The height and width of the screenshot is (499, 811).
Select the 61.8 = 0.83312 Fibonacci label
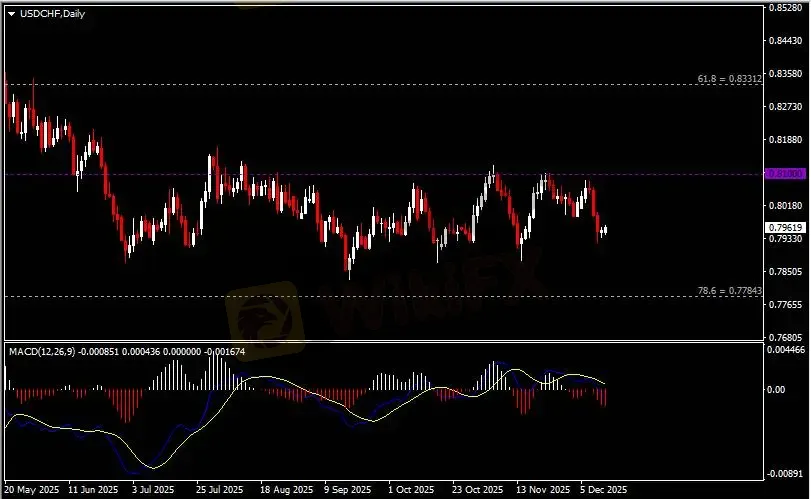pos(729,79)
